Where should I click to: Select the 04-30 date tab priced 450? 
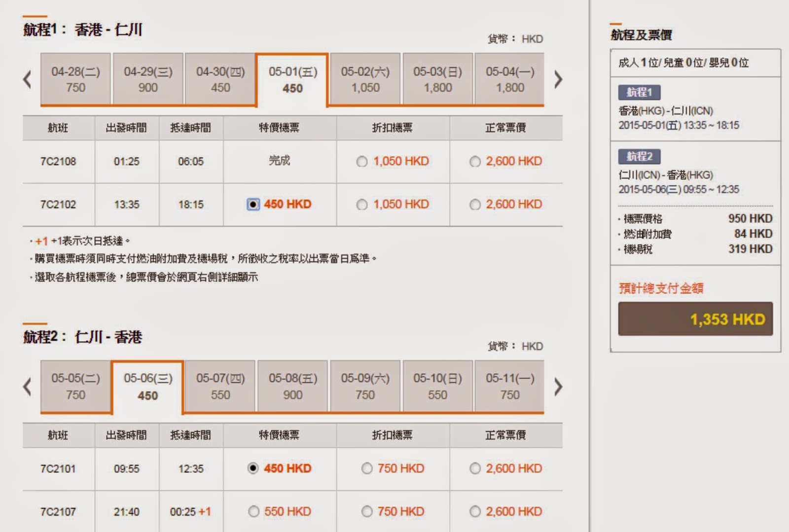(220, 79)
